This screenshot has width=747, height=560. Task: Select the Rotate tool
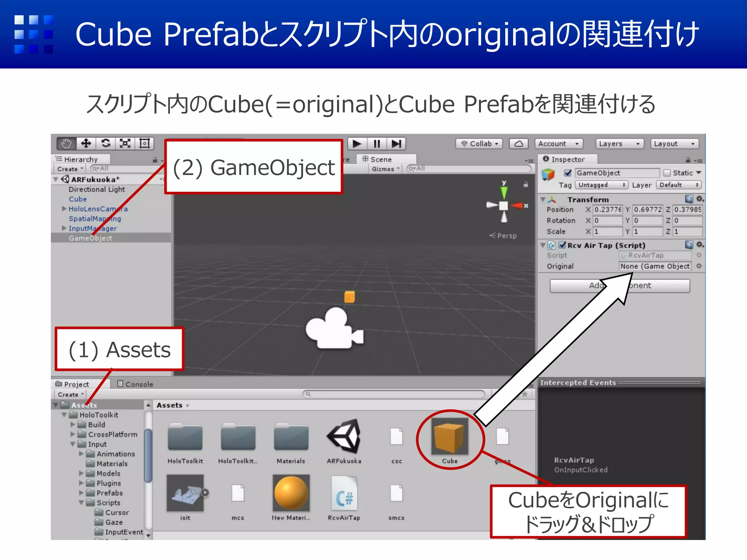(106, 144)
